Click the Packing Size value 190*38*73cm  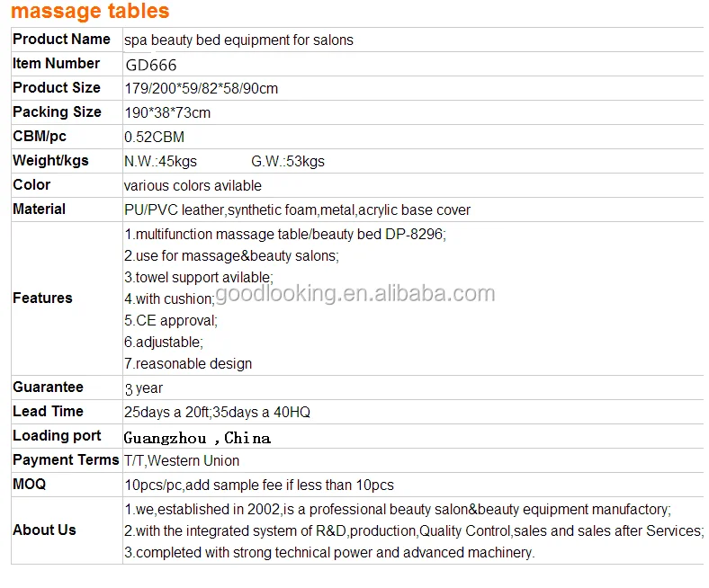point(167,113)
